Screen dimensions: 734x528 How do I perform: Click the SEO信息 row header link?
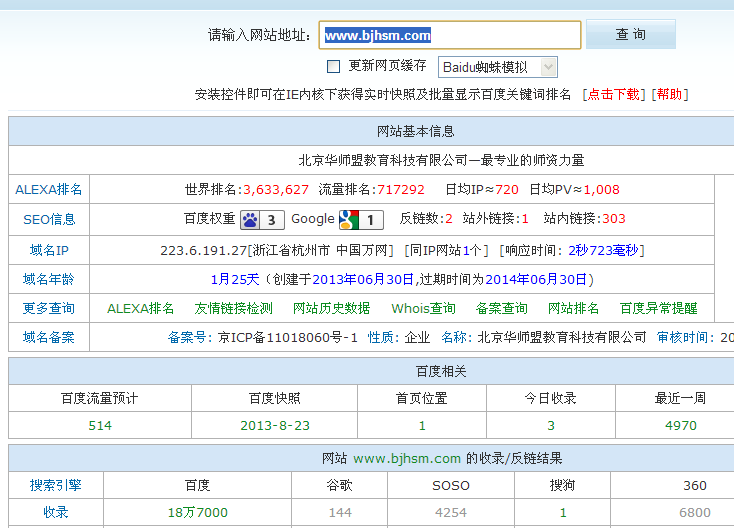pyautogui.click(x=49, y=219)
